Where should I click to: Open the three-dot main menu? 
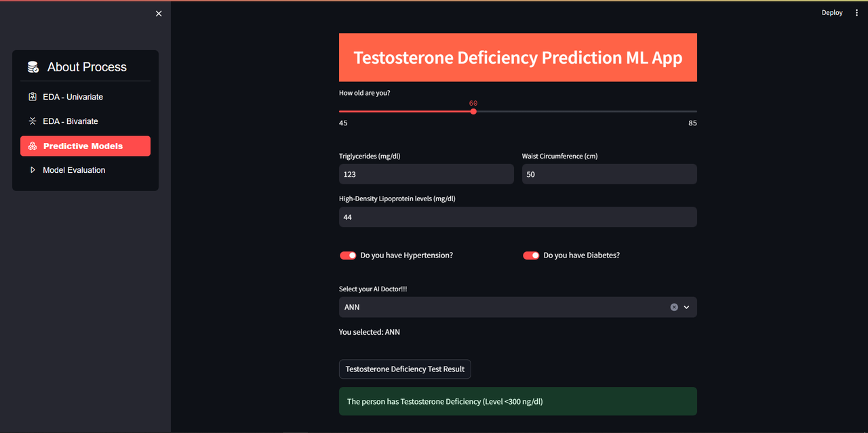[x=856, y=13]
